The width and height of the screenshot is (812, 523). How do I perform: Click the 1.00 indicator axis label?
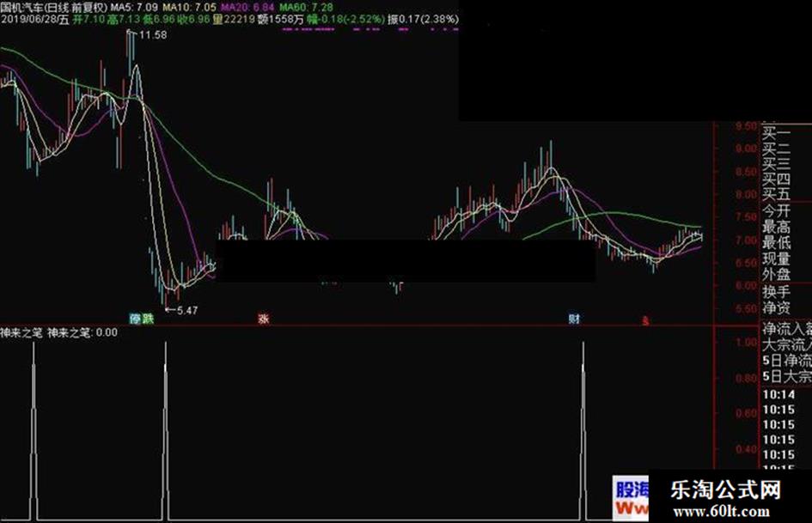(746, 343)
